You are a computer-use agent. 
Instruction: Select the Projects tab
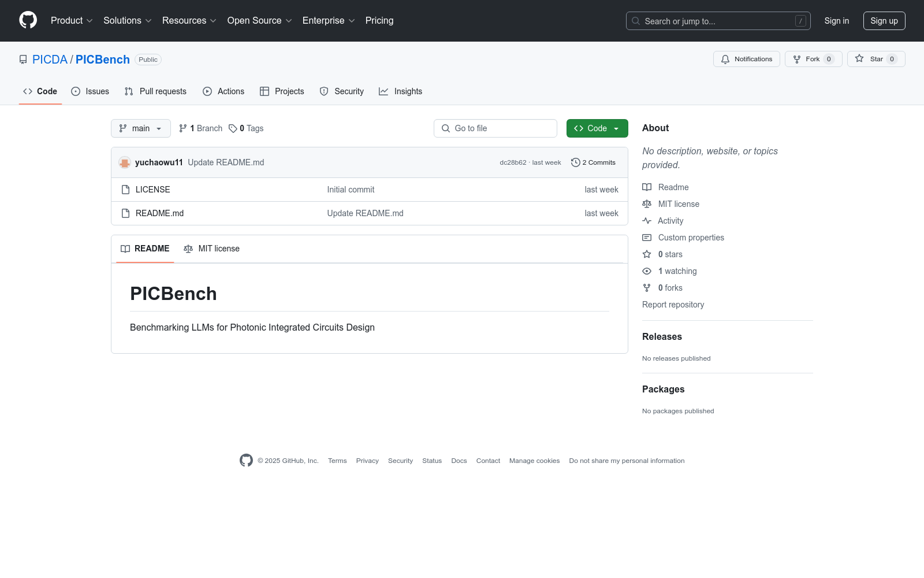tap(282, 91)
